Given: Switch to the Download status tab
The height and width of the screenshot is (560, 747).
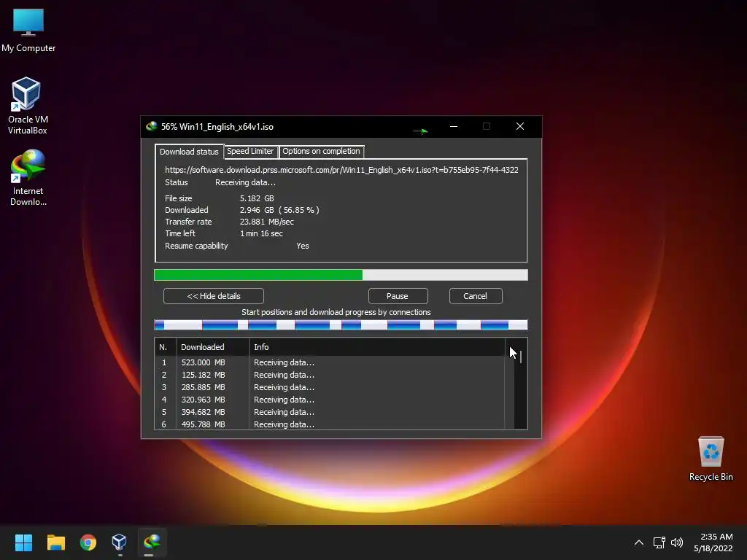Looking at the screenshot, I should [x=189, y=152].
